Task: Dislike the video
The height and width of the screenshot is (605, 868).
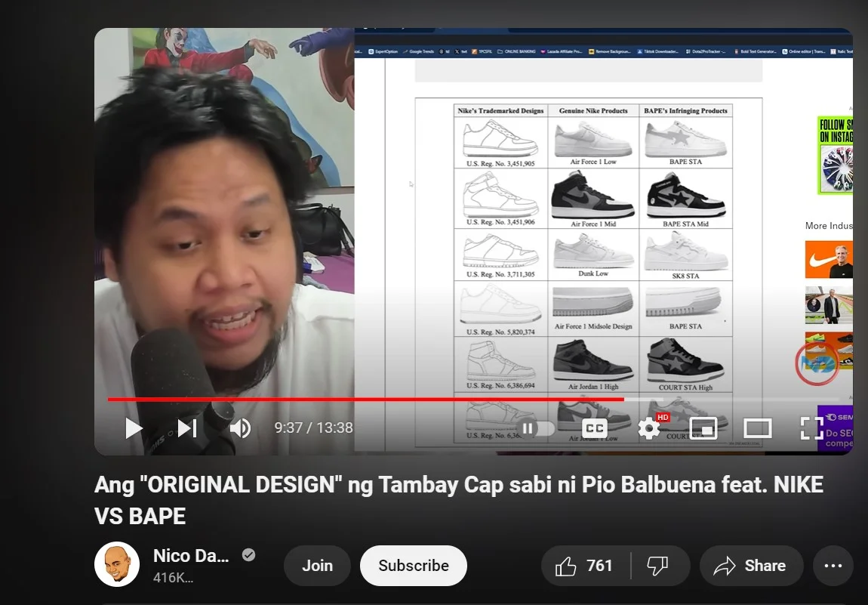Action: (660, 566)
